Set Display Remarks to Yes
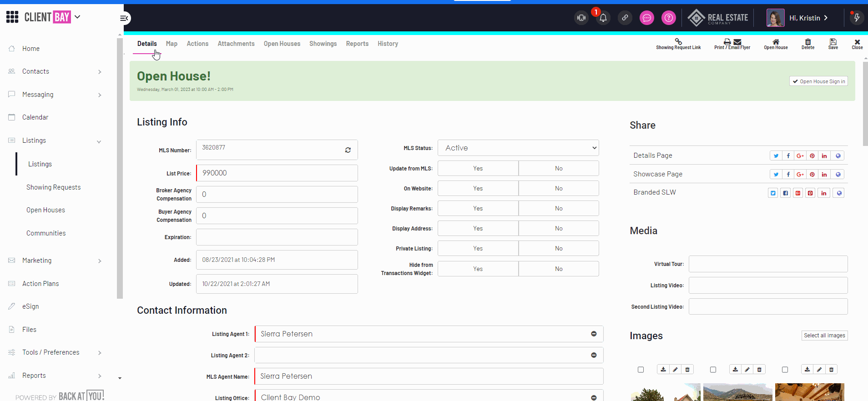This screenshot has width=868, height=401. click(478, 208)
